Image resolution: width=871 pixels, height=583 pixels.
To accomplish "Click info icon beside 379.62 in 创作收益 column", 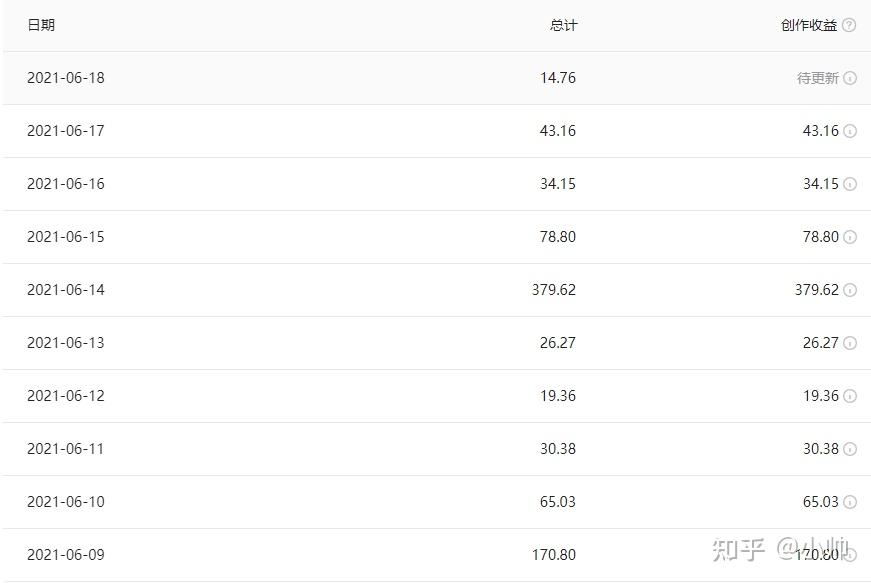I will tap(850, 290).
